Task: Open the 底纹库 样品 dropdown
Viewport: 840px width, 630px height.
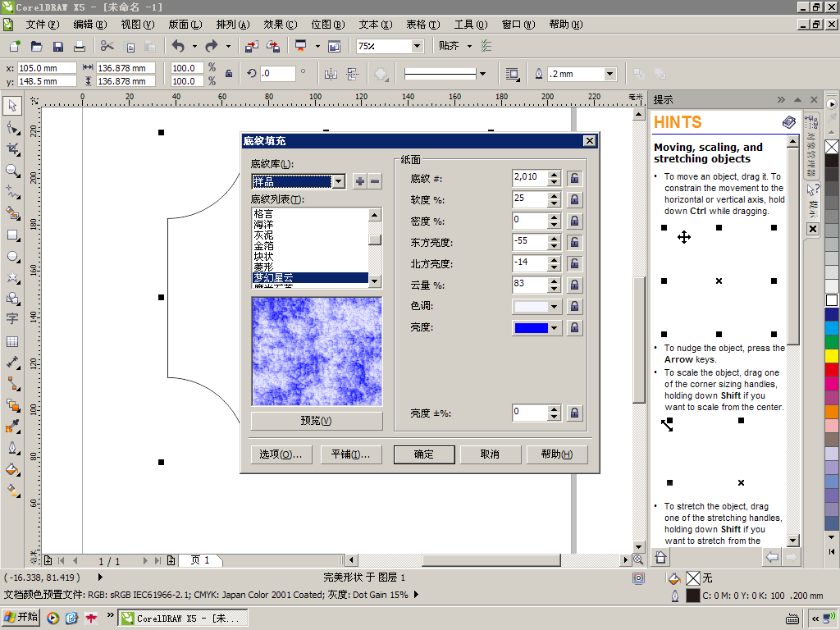Action: click(x=338, y=181)
